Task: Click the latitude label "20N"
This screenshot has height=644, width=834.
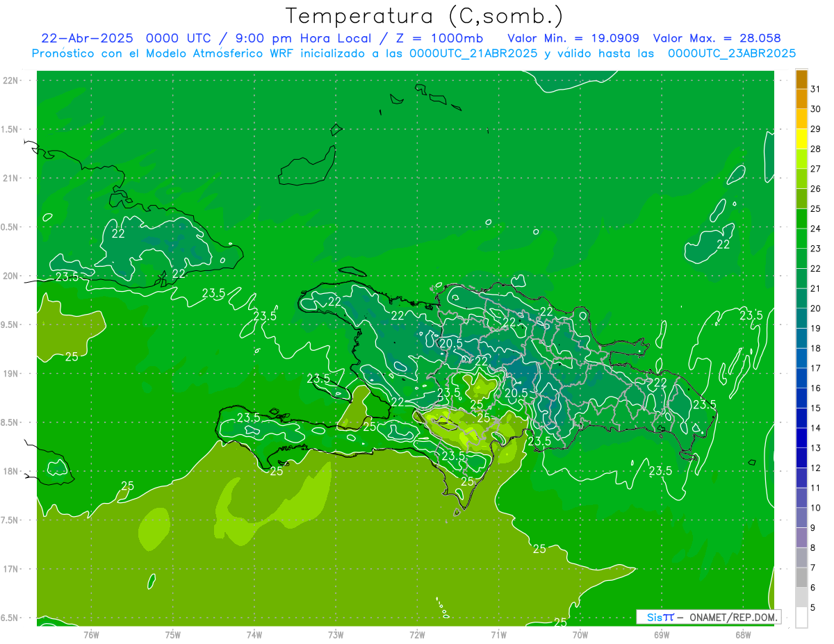Action: (11, 276)
